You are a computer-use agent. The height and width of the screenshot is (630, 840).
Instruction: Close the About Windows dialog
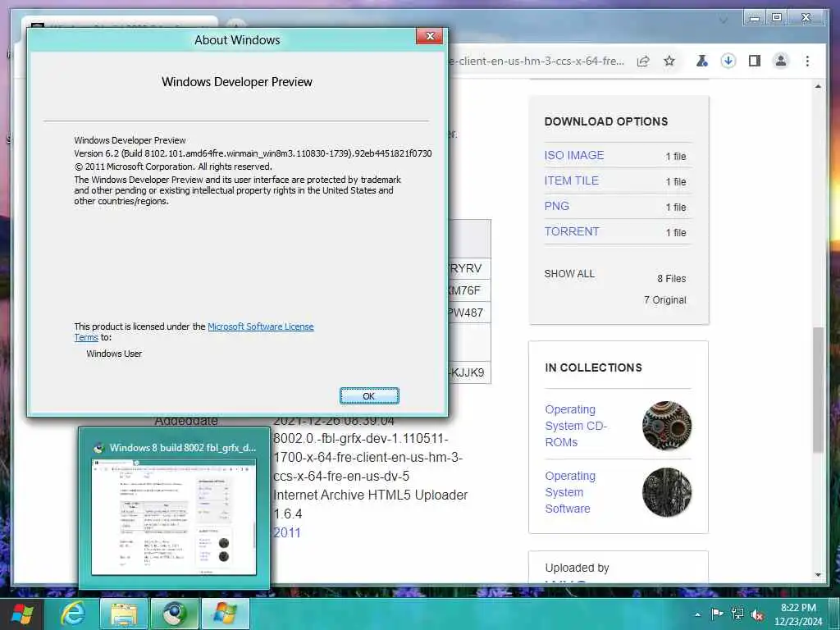point(430,36)
